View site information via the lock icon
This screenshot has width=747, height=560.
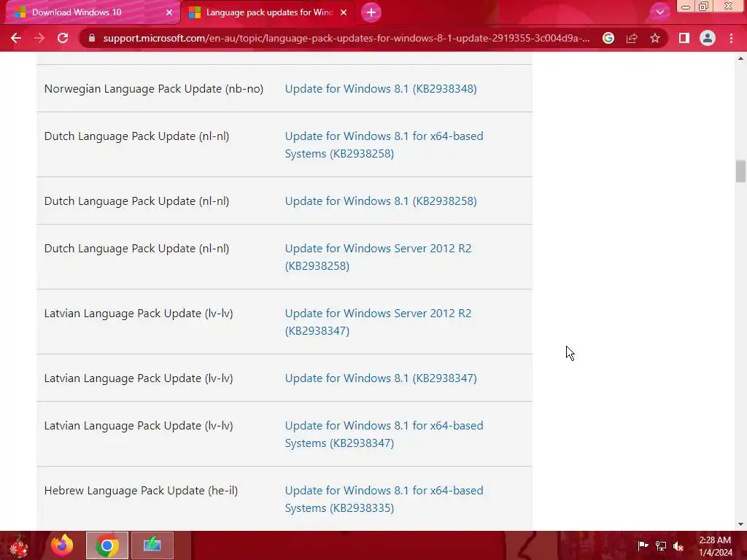point(92,38)
